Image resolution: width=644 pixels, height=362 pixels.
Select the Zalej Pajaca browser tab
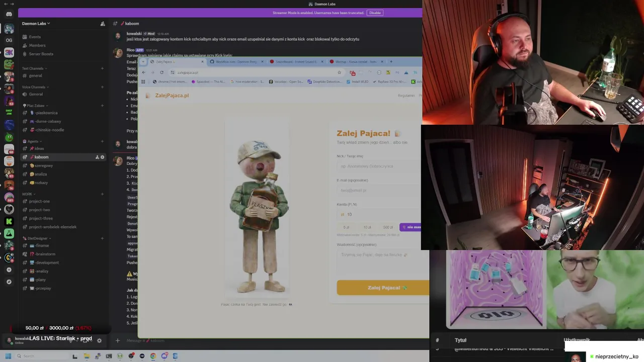(x=176, y=62)
